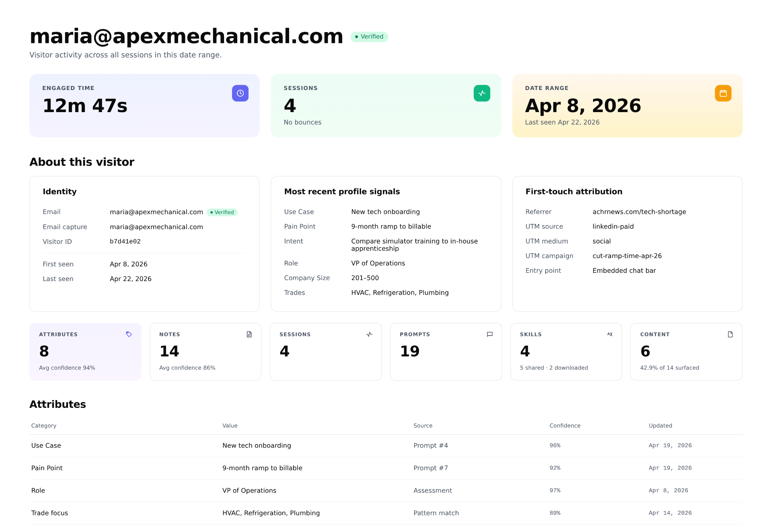Click the tag icon on Attributes tile
This screenshot has height=532, width=772.
click(129, 334)
